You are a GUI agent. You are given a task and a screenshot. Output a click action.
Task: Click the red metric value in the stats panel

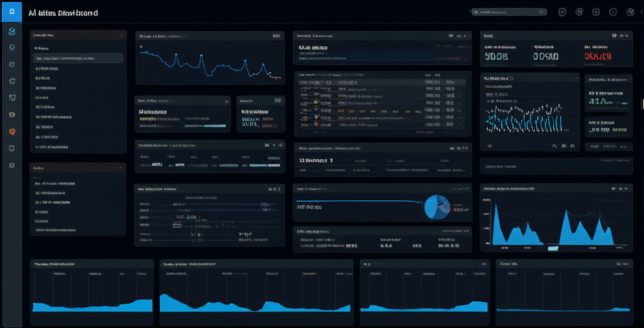coord(597,57)
